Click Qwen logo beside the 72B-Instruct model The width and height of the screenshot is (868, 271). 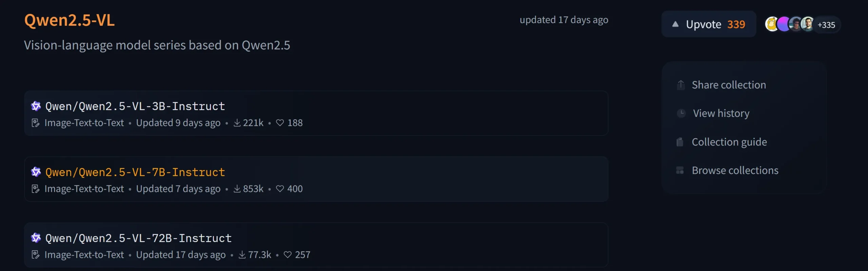[x=36, y=238]
